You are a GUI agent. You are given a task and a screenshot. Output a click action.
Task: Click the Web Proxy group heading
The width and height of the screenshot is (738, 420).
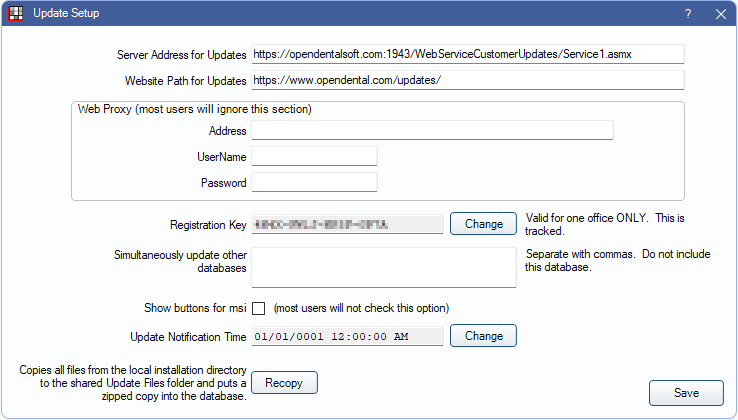194,108
